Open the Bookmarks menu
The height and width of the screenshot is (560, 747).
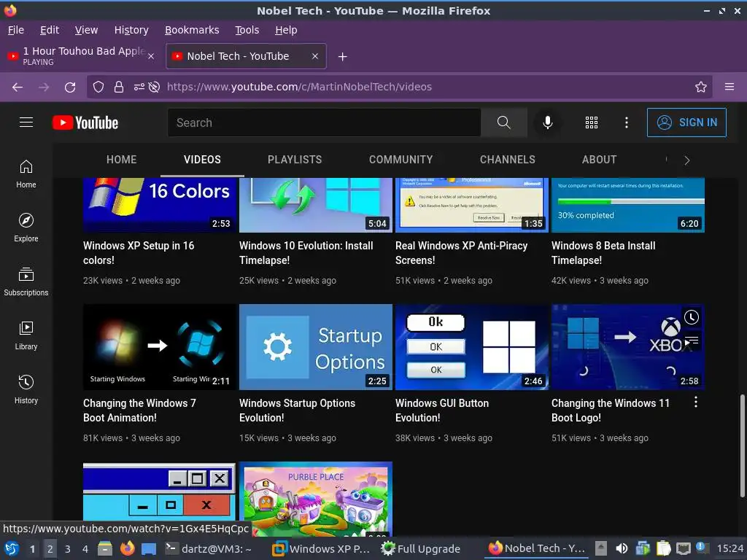192,30
